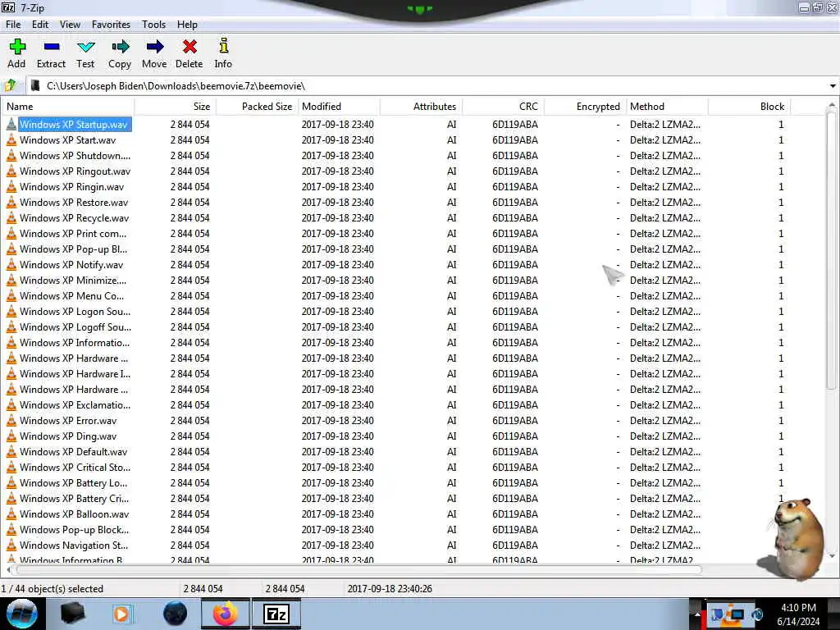Open the File menu
The width and height of the screenshot is (840, 630).
(13, 25)
